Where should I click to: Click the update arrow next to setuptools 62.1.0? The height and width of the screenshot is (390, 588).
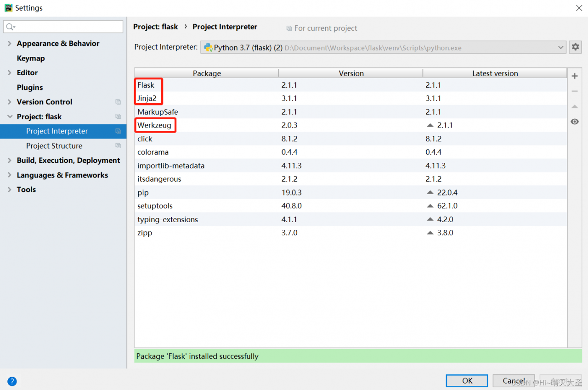[x=430, y=206]
